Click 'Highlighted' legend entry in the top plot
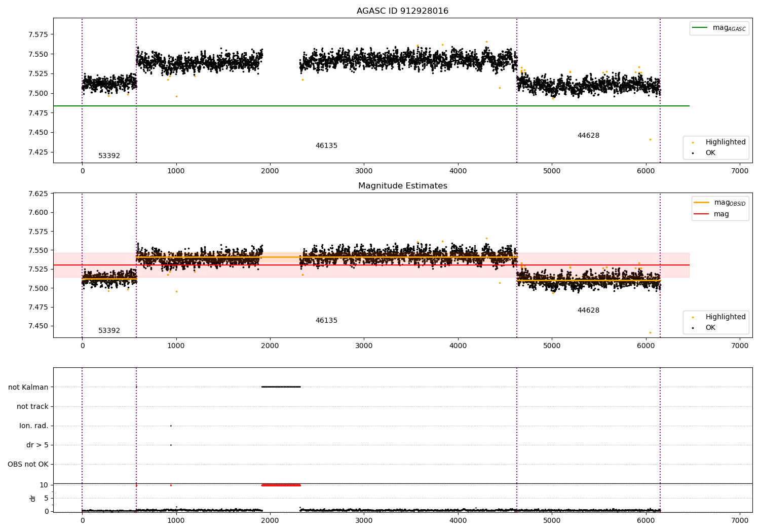Viewport: 760px width, 532px height. click(x=719, y=142)
